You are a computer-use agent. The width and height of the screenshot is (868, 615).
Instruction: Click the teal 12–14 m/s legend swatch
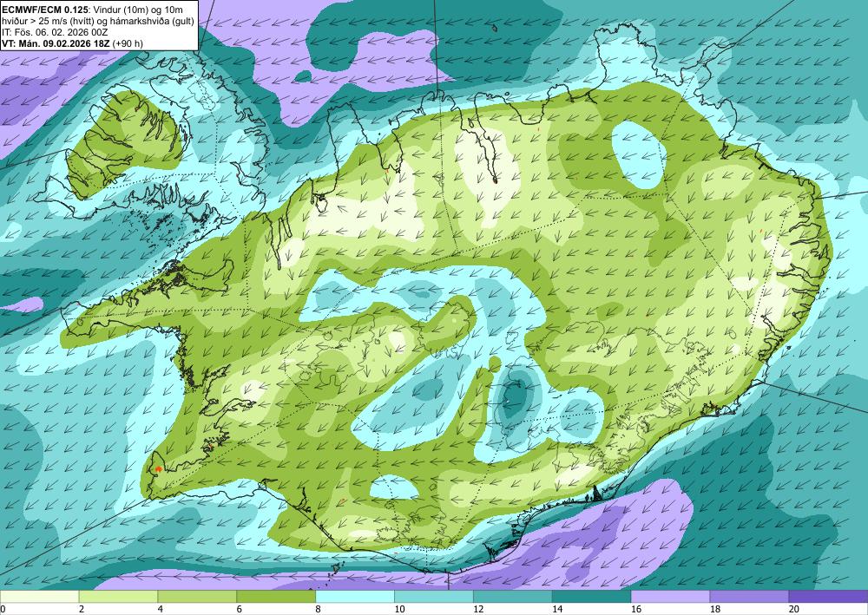(x=513, y=597)
